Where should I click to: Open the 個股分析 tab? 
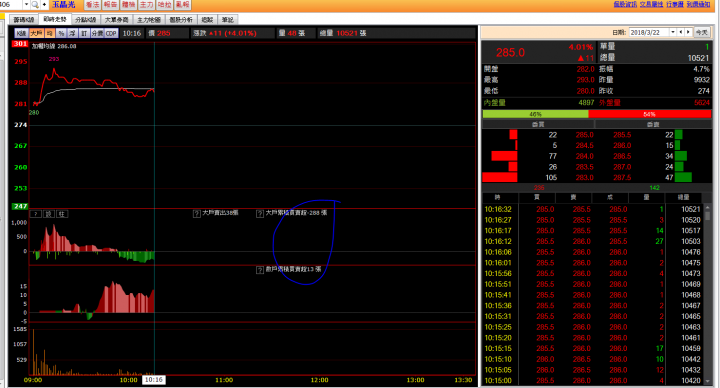[181, 20]
